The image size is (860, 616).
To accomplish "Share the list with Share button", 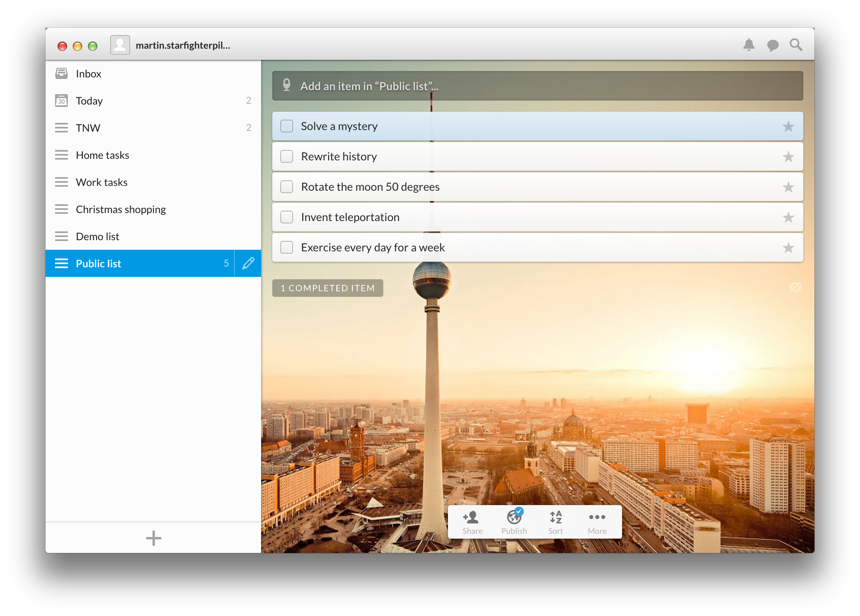I will pos(472,522).
